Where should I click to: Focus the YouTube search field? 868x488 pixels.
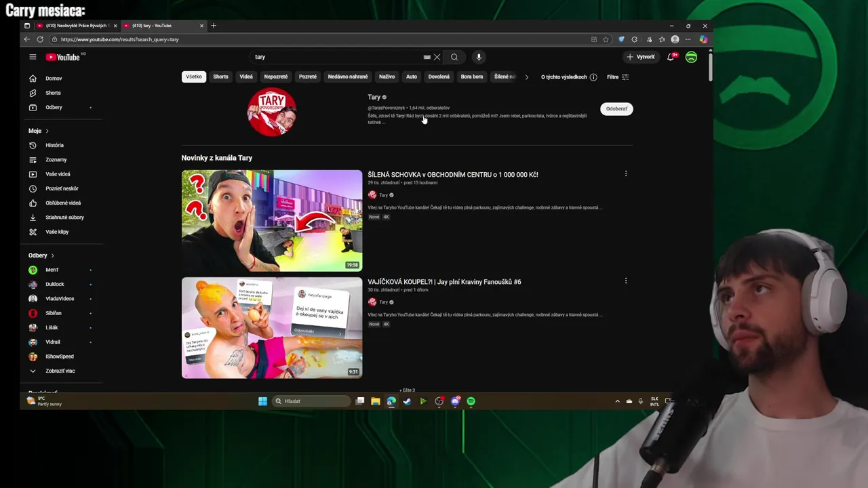(336, 57)
